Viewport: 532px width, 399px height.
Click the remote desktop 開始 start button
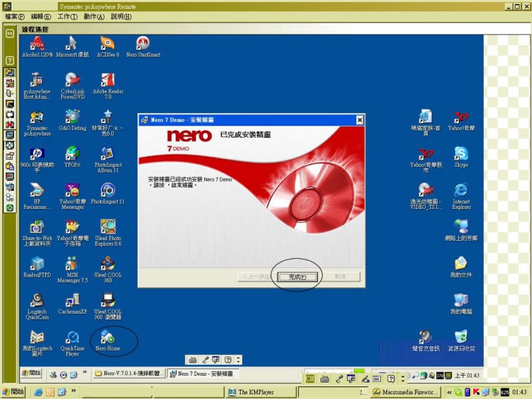[31, 373]
